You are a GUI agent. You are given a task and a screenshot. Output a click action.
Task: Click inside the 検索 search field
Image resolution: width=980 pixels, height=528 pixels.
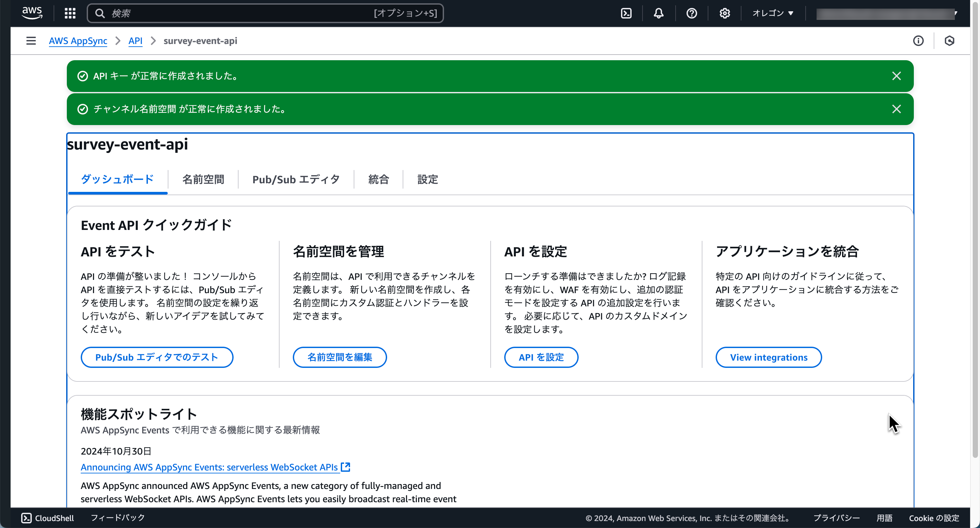pos(266,13)
